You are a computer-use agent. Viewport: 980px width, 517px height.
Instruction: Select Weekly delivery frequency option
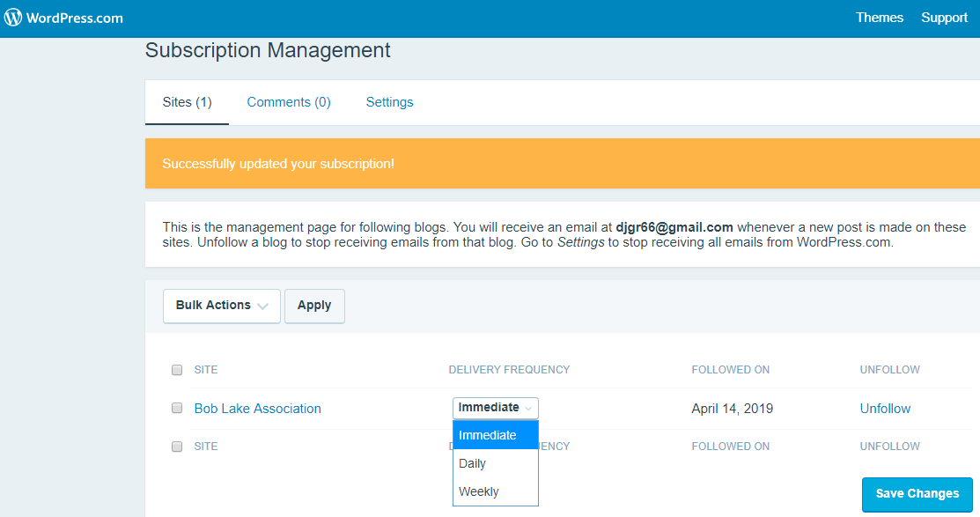click(x=479, y=491)
